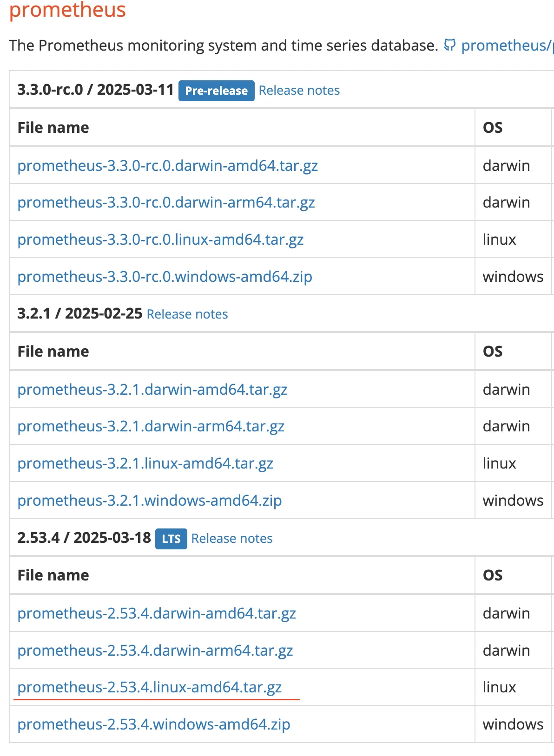This screenshot has height=756, width=554.
Task: Click the Pre-release badge
Action: click(x=217, y=91)
